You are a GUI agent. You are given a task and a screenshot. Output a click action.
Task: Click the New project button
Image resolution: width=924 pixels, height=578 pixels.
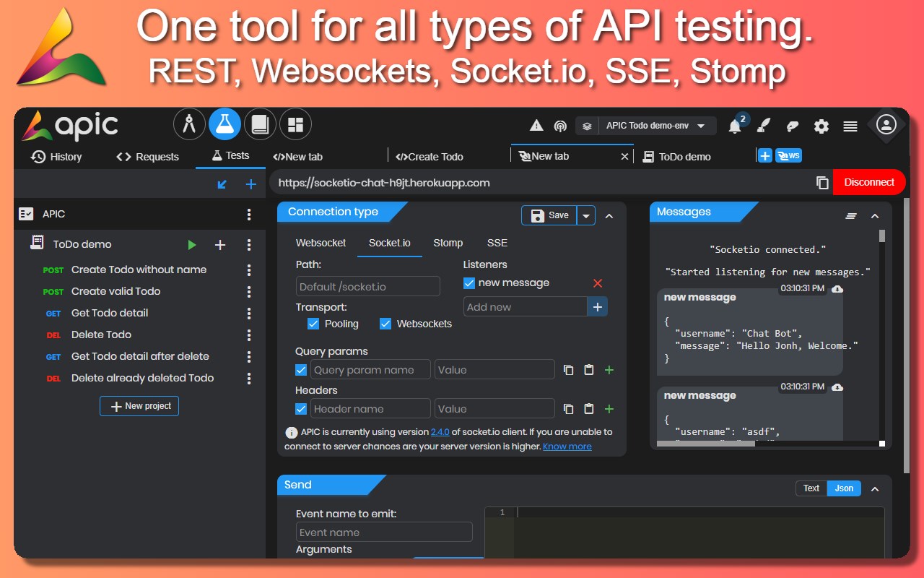tap(139, 406)
